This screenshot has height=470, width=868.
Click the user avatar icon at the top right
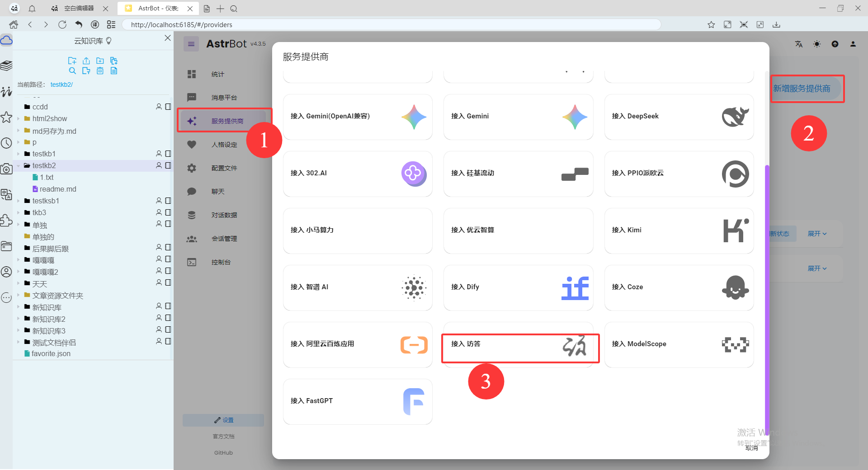tap(853, 44)
